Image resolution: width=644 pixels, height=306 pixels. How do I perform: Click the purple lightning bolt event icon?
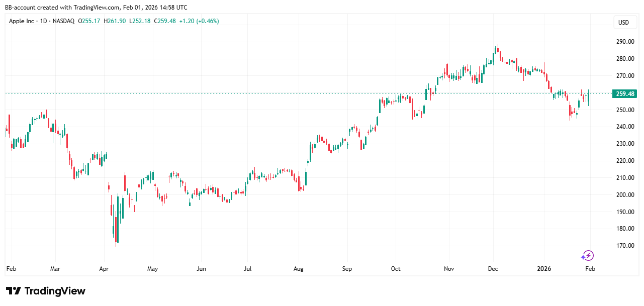point(588,256)
